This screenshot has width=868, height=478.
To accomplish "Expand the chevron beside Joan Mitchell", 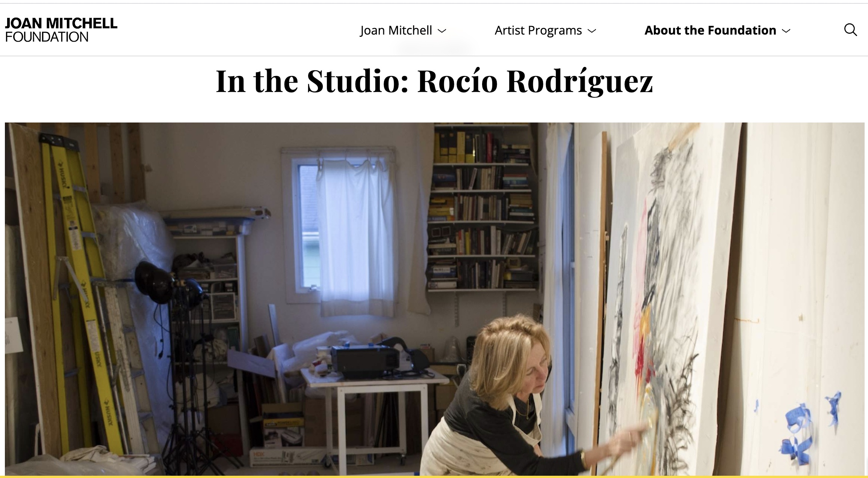I will click(x=442, y=31).
